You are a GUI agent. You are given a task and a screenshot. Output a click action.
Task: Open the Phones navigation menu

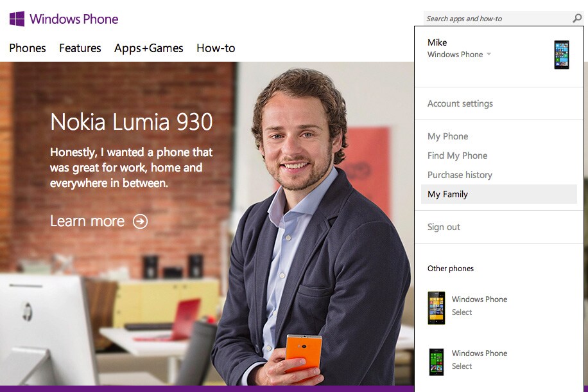click(x=28, y=48)
